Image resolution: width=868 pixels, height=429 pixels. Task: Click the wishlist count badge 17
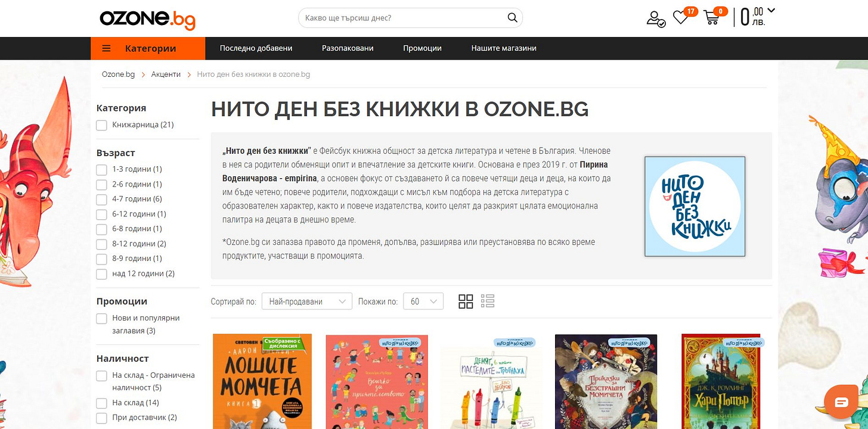tap(691, 11)
